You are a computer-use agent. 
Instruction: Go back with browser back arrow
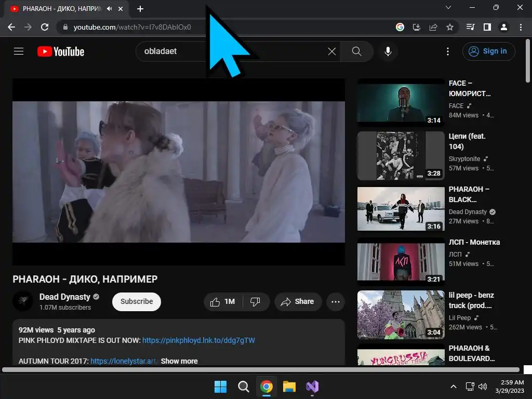pyautogui.click(x=11, y=27)
